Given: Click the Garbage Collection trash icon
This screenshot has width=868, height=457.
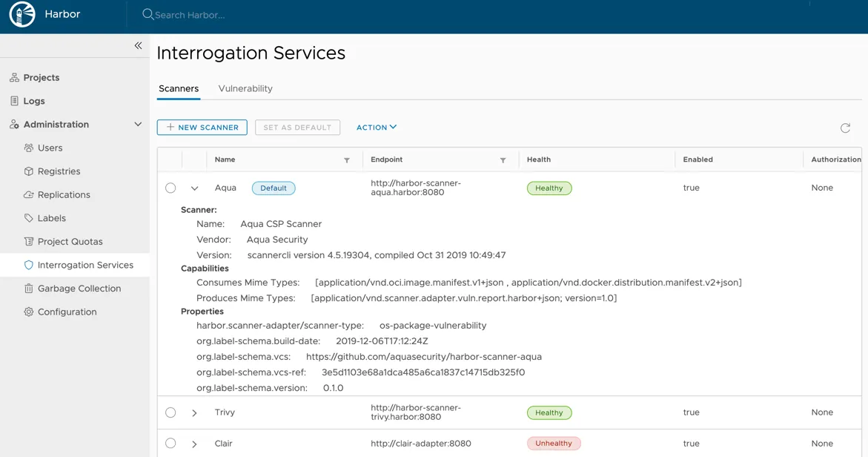Looking at the screenshot, I should click(x=29, y=288).
